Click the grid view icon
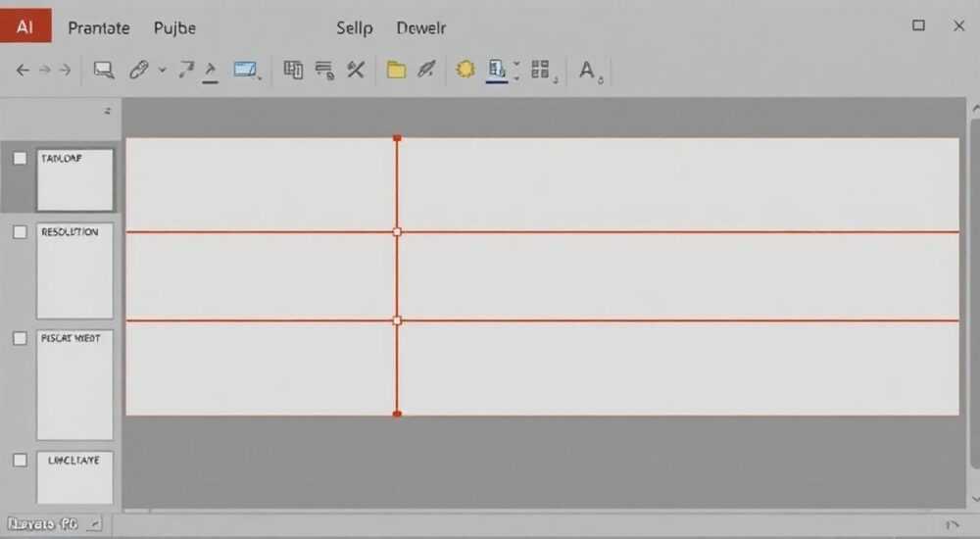 pyautogui.click(x=540, y=70)
